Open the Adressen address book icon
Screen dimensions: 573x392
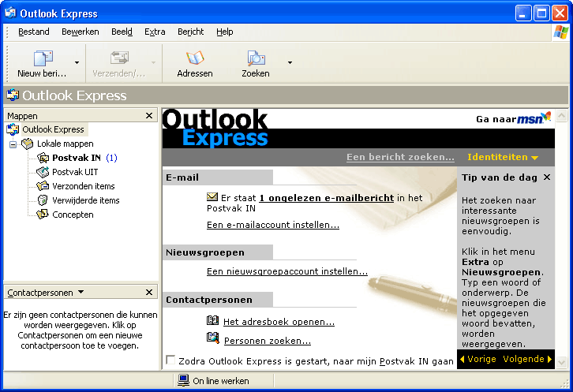click(x=195, y=58)
